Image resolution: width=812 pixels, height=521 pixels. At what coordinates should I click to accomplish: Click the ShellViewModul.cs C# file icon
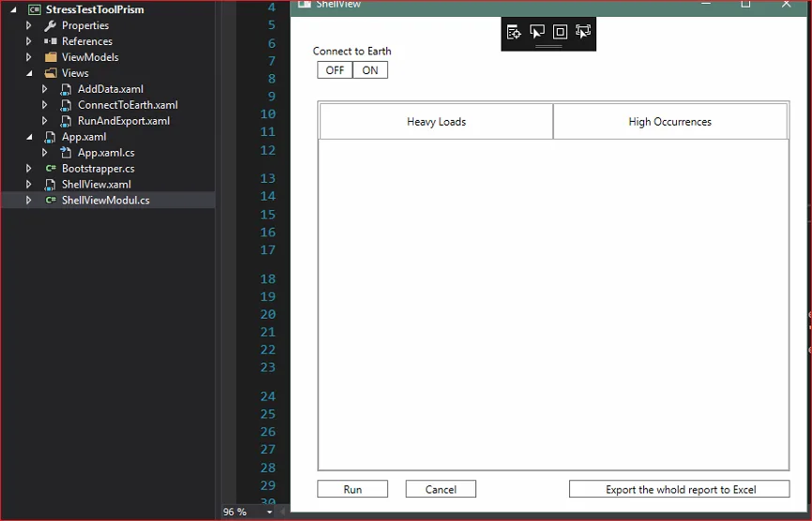pos(51,201)
